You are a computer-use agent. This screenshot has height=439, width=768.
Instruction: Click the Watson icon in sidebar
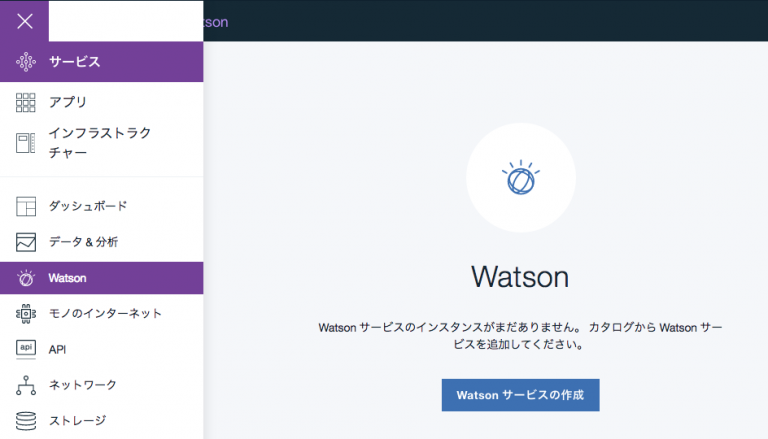tap(26, 278)
